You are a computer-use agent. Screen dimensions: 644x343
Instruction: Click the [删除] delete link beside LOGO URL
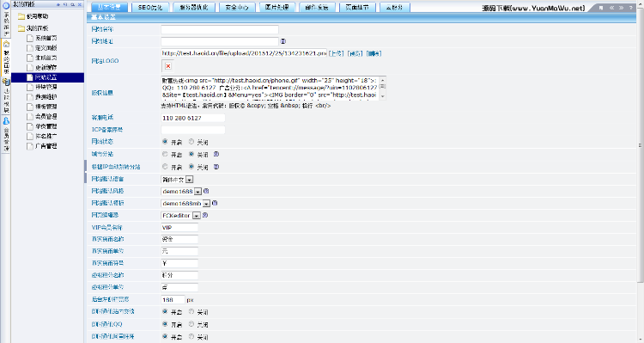374,53
